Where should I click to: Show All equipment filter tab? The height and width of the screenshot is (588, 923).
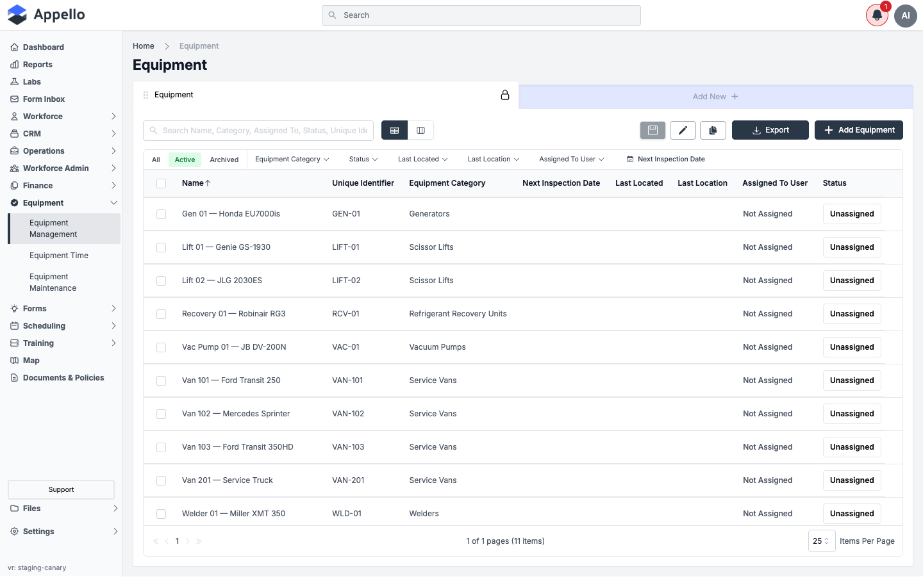coord(156,160)
